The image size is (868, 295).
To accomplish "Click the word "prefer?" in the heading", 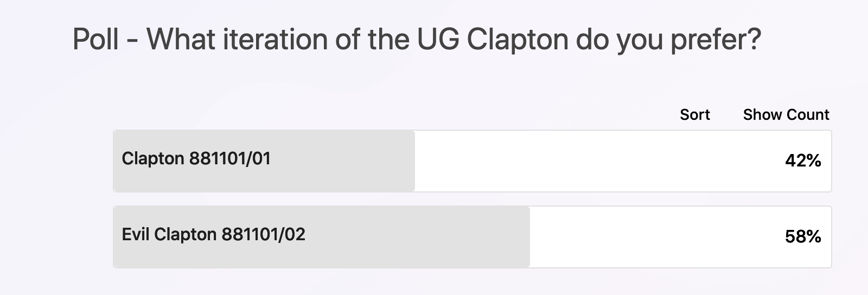I will (x=716, y=40).
